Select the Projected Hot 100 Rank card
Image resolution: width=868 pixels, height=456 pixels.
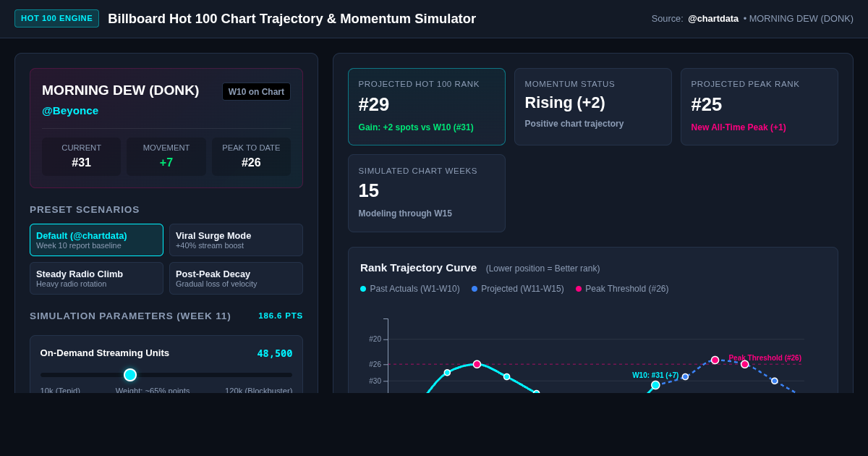click(x=427, y=106)
